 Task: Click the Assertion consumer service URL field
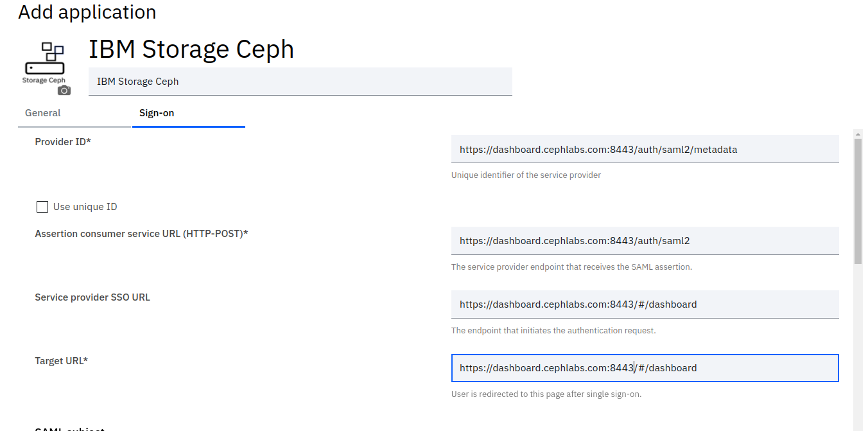645,241
